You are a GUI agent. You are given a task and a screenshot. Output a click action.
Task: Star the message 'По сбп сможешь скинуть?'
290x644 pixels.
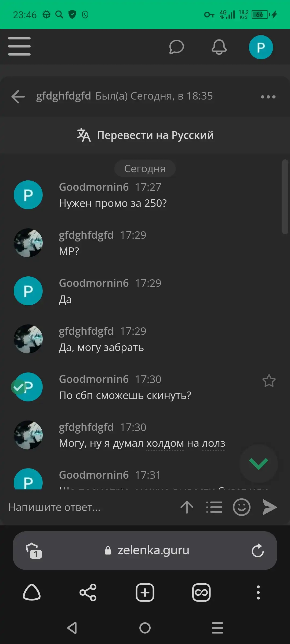pos(269,381)
